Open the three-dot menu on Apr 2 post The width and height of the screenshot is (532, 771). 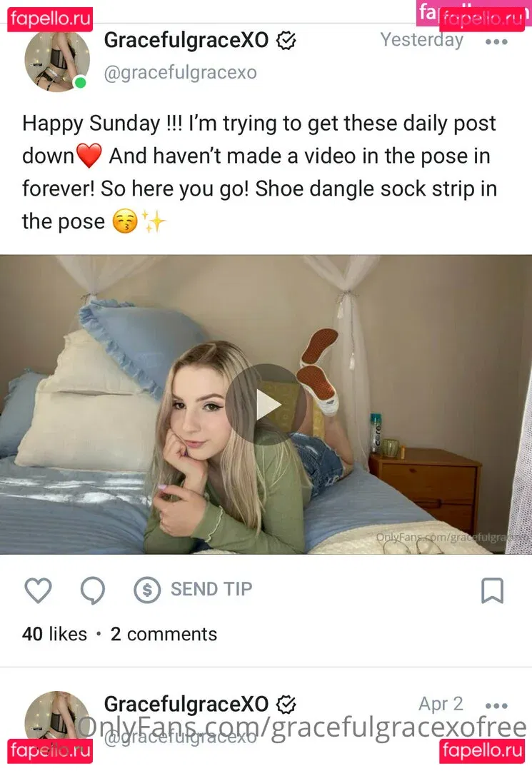click(x=496, y=705)
